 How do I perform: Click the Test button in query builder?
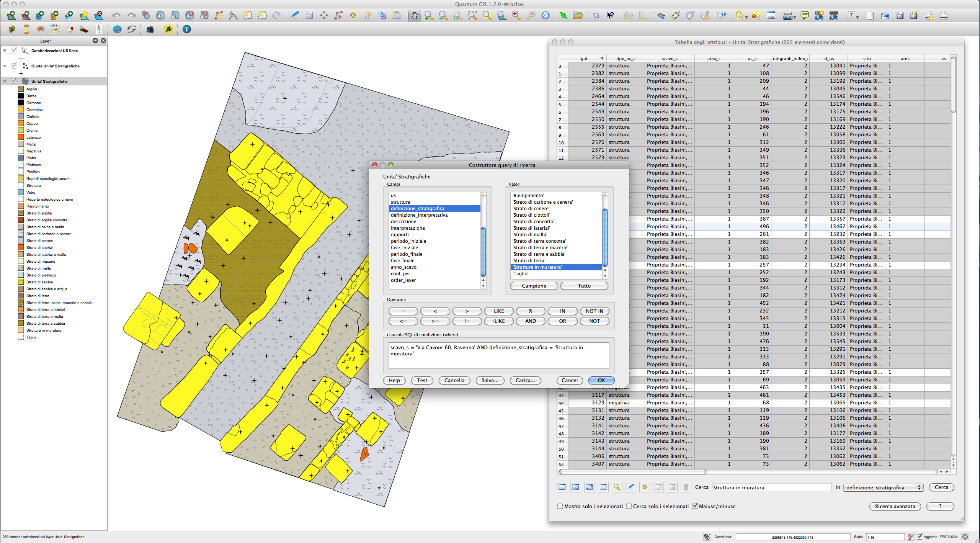(422, 380)
